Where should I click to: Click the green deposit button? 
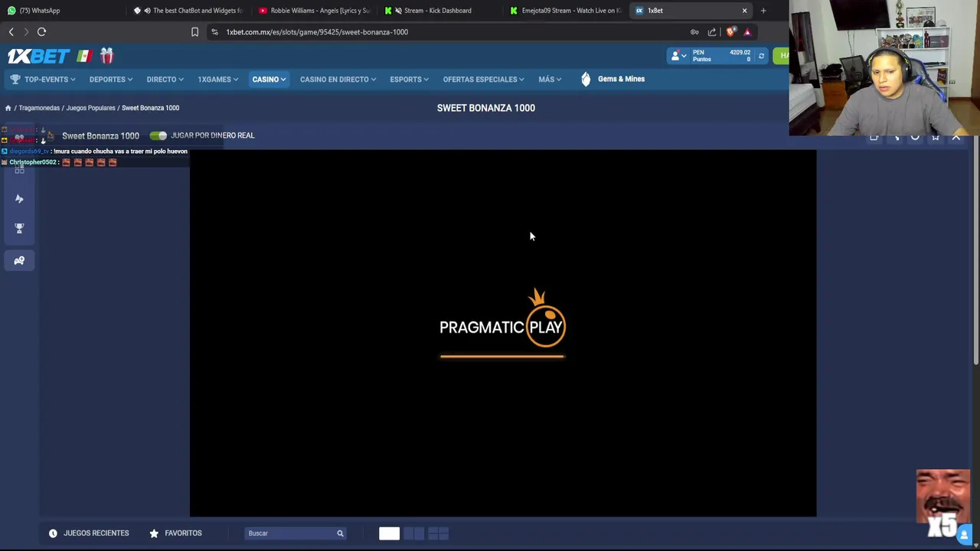781,56
